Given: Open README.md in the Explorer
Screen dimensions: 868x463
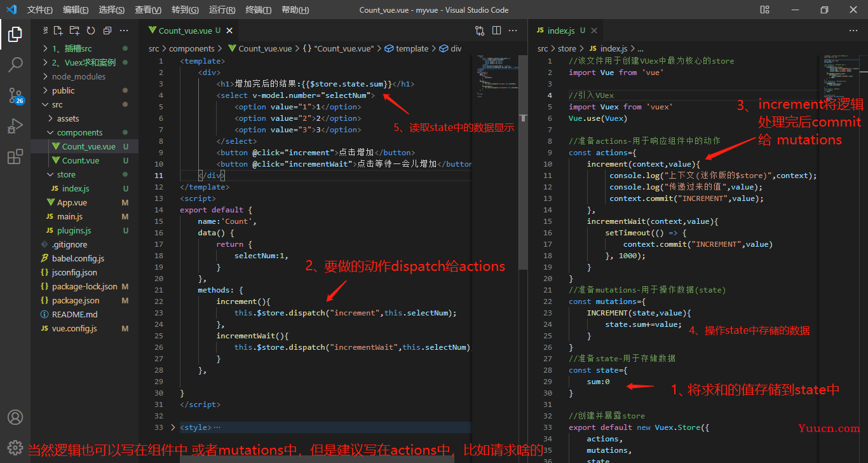Looking at the screenshot, I should pos(85,314).
